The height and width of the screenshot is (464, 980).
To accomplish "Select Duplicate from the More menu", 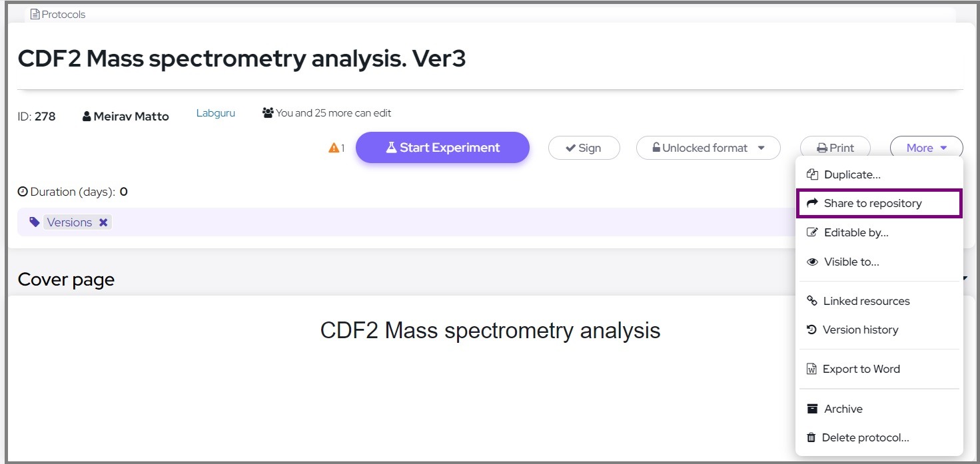I will click(851, 174).
